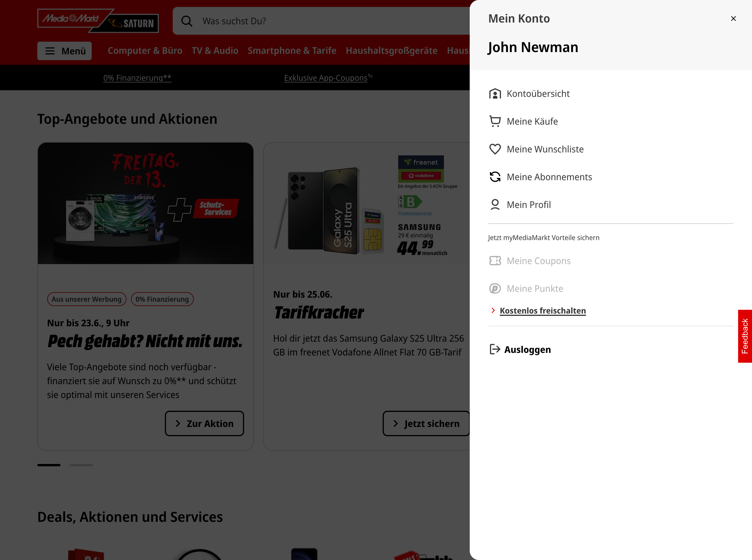Open Kontoübersicht from the account menu
This screenshot has width=752, height=560.
538,93
